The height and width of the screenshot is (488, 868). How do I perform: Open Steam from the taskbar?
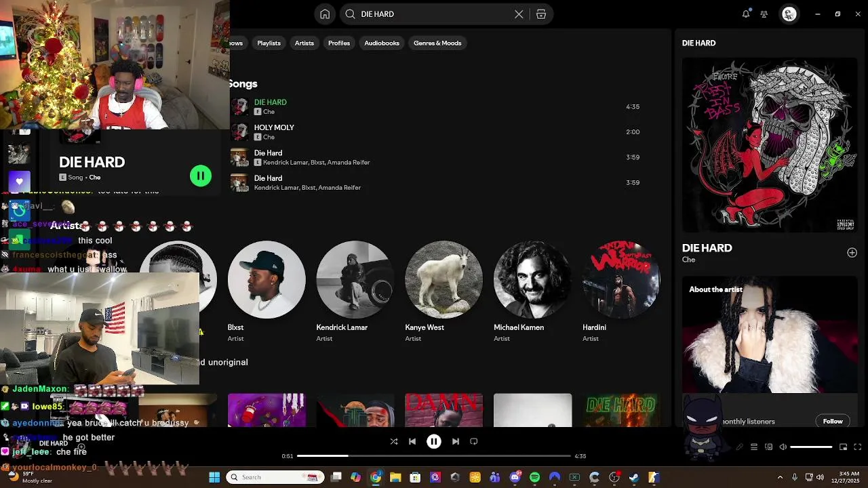[634, 477]
